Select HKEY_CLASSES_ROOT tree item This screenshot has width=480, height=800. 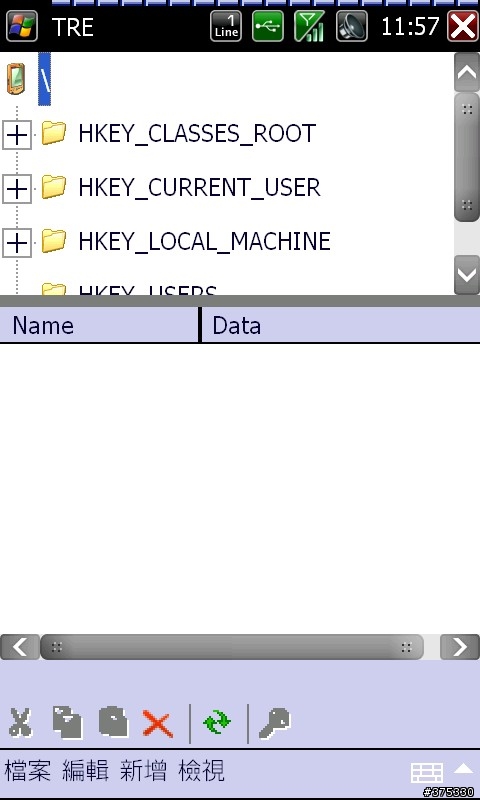[197, 134]
